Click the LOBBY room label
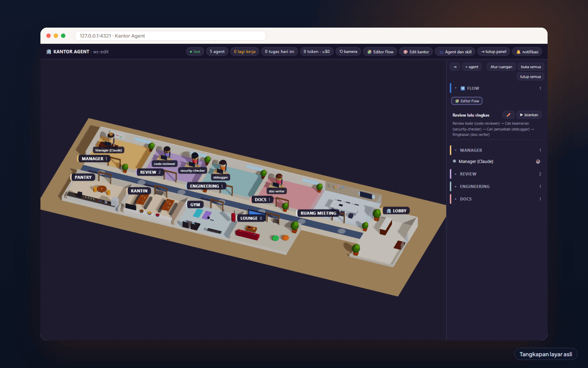This screenshot has height=368, width=588. tap(396, 211)
